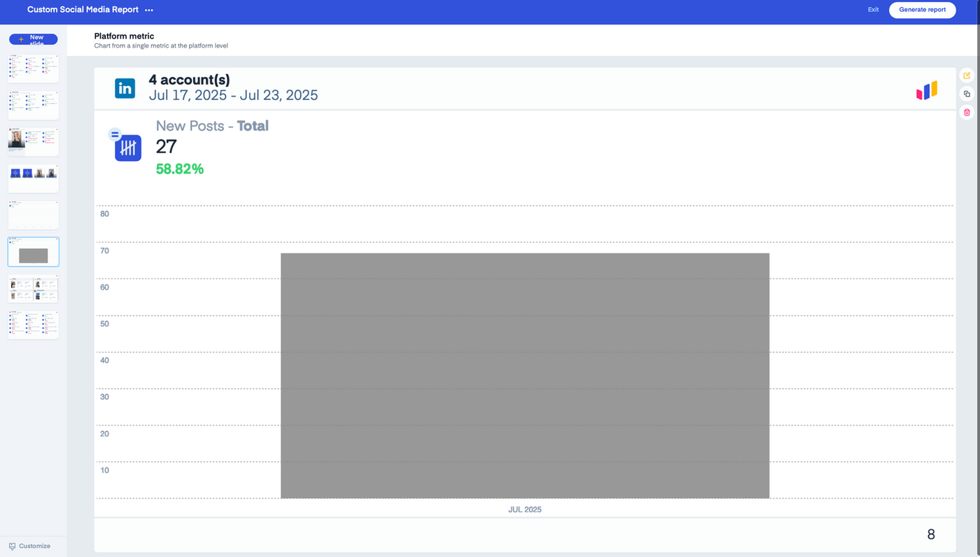Viewport: 980px width, 557px height.
Task: Click the JUL 2025 axis label
Action: coord(525,509)
